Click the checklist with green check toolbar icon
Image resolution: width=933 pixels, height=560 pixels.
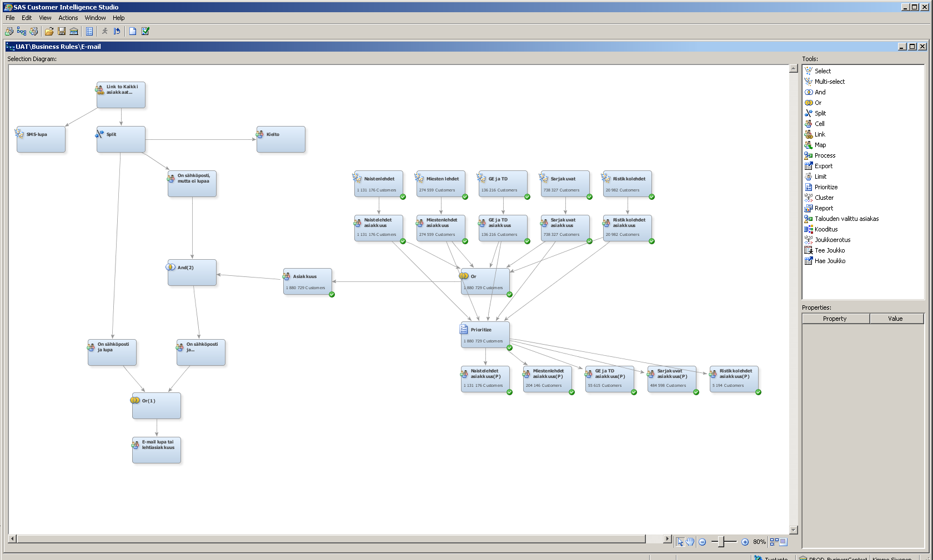tap(146, 32)
